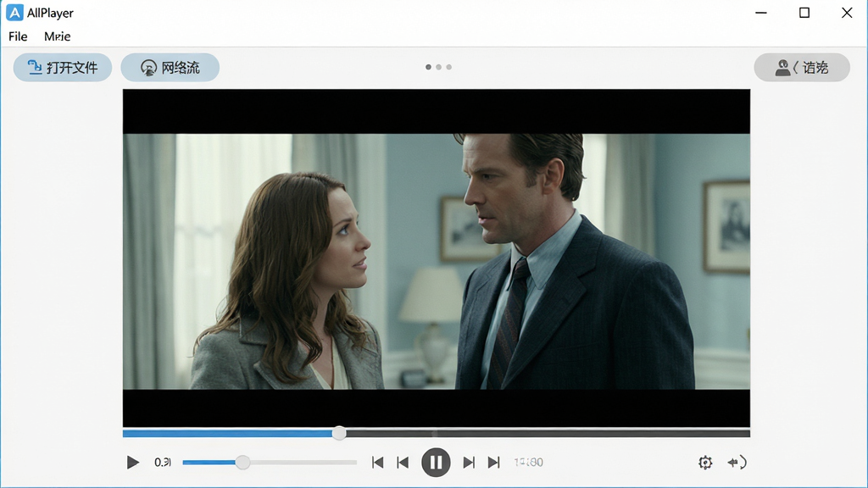Click the video frame display area
The height and width of the screenshot is (488, 868).
click(437, 258)
